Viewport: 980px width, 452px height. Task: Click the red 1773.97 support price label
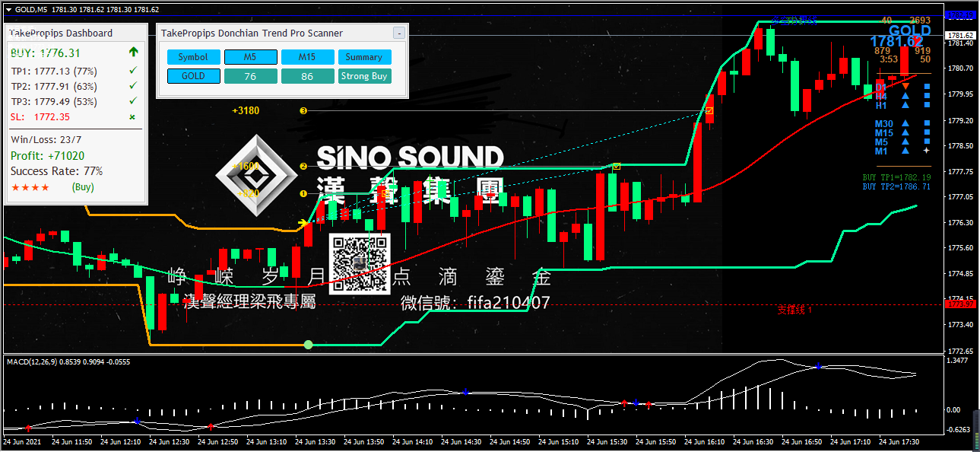click(x=960, y=304)
